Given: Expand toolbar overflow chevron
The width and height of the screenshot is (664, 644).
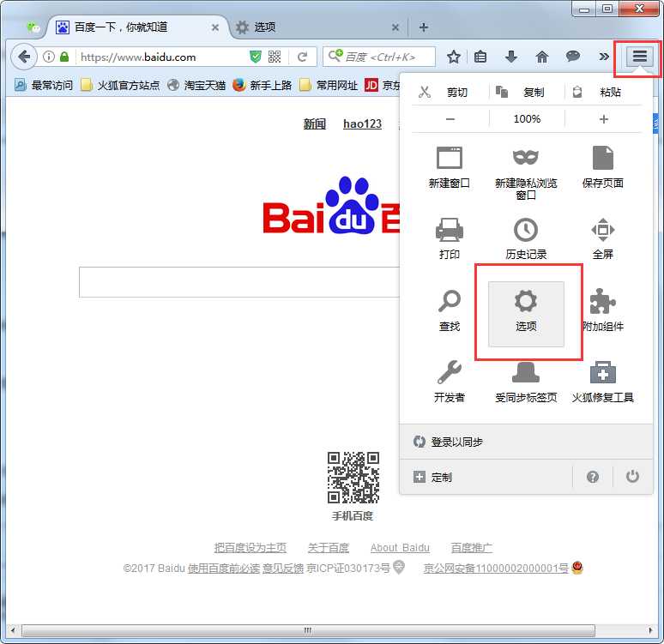Looking at the screenshot, I should [604, 57].
